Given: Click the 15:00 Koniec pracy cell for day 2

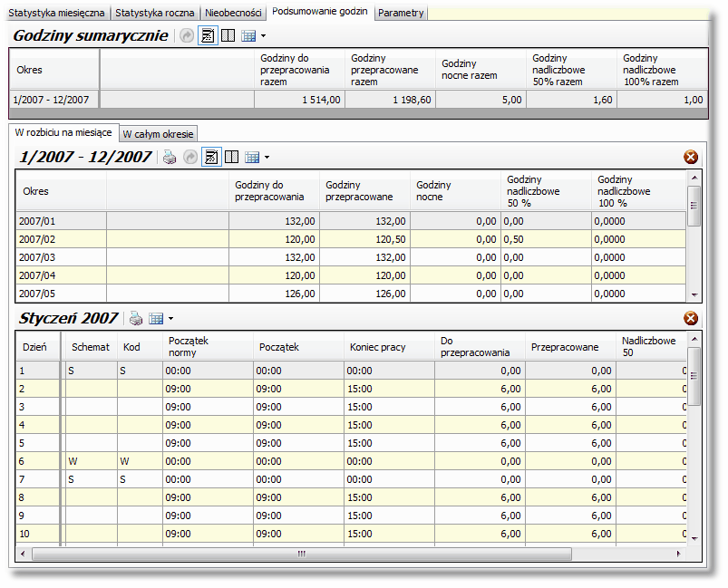Looking at the screenshot, I should click(x=390, y=389).
